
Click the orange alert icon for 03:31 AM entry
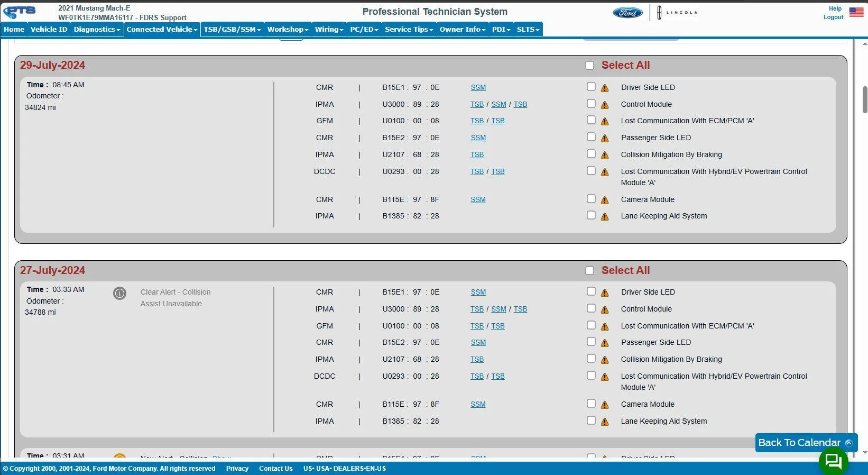point(120,456)
